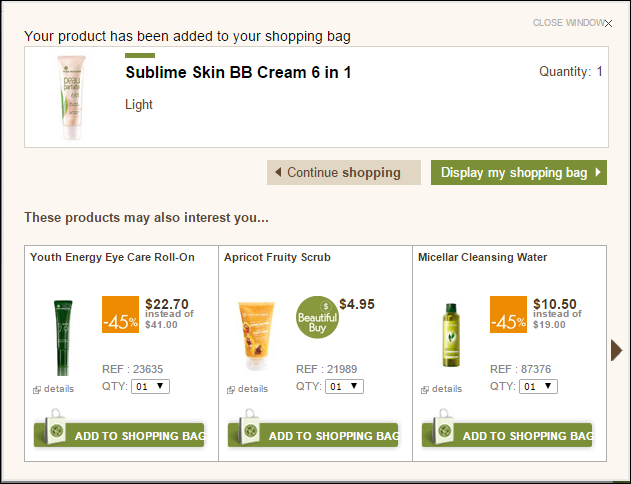
Task: Click details icon under Micellar Cleansing Water
Action: [x=425, y=389]
